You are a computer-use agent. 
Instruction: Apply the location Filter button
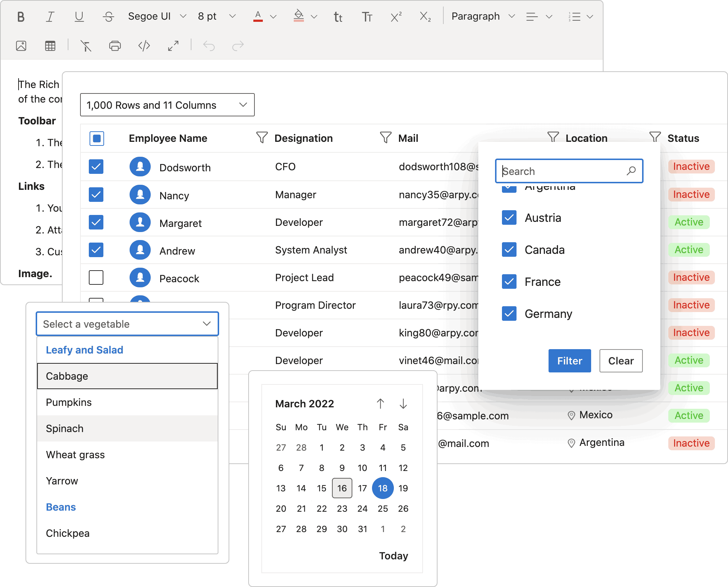[569, 361]
